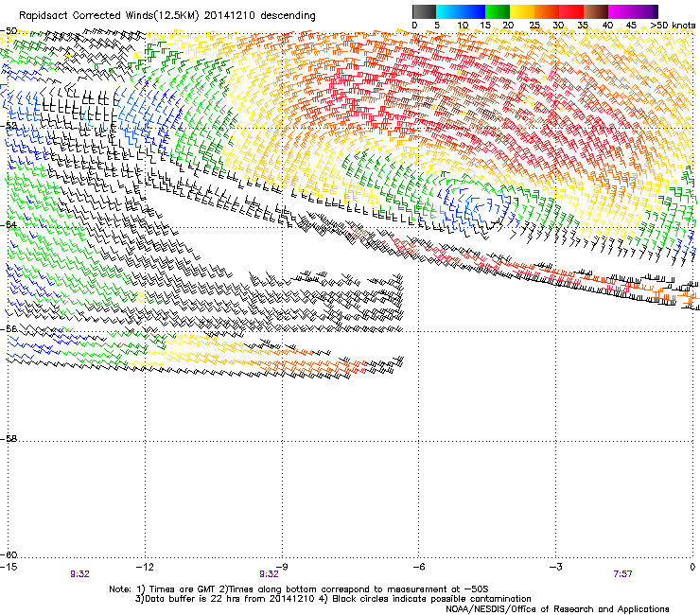Click the '7:57' swath time label

622,574
